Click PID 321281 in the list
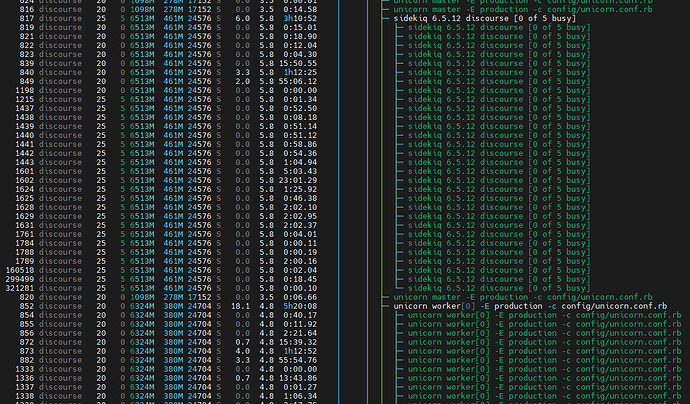690x404 pixels. [x=20, y=288]
